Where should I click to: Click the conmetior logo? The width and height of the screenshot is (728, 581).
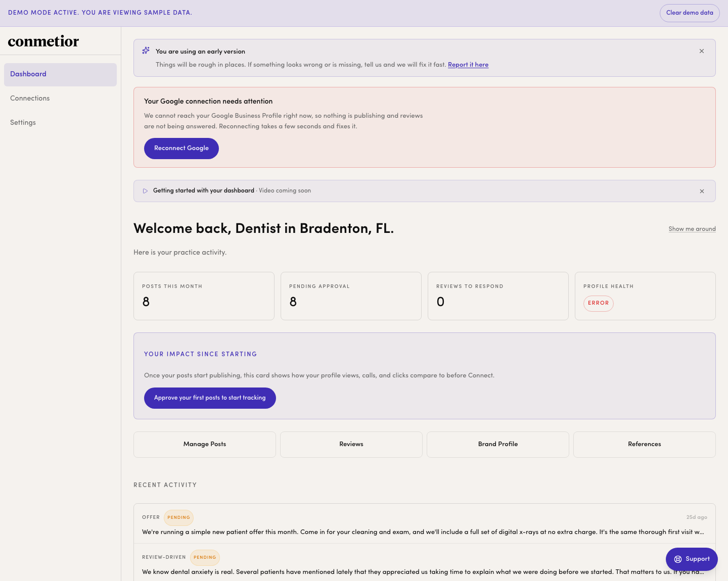point(43,41)
